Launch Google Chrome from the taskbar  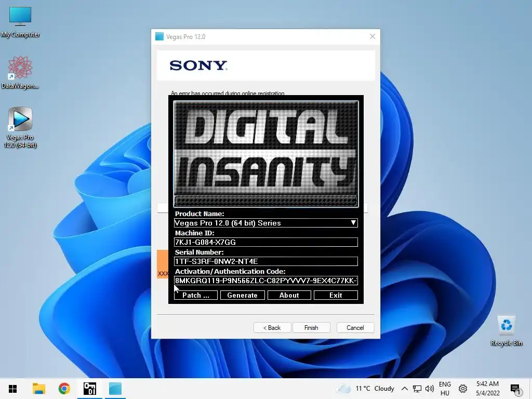[64, 389]
